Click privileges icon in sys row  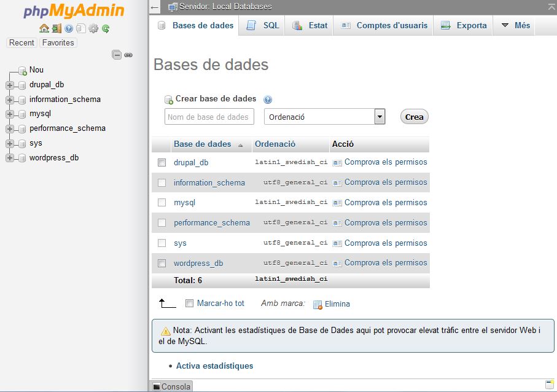click(x=337, y=243)
